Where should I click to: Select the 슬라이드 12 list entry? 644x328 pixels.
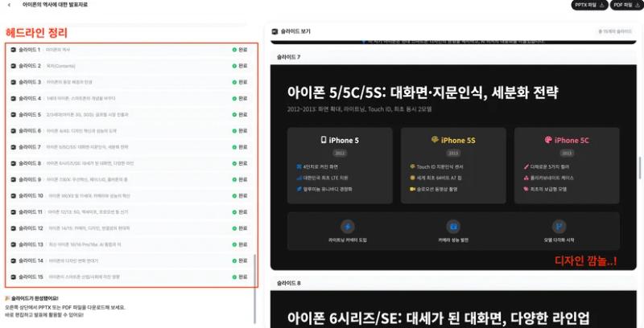click(x=130, y=228)
